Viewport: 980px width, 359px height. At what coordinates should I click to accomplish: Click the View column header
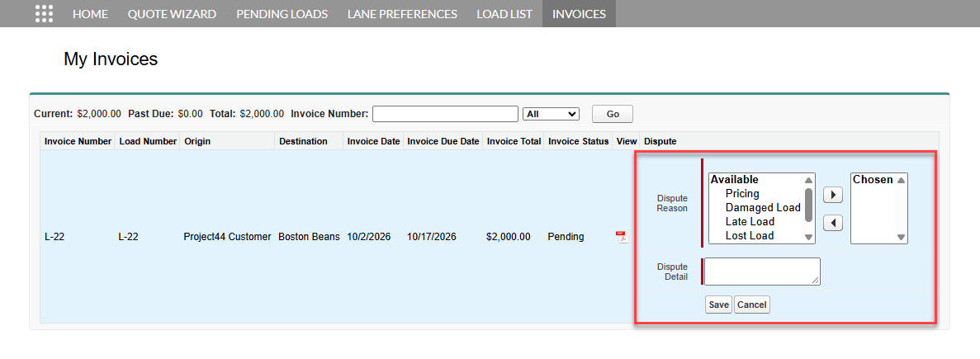click(627, 141)
